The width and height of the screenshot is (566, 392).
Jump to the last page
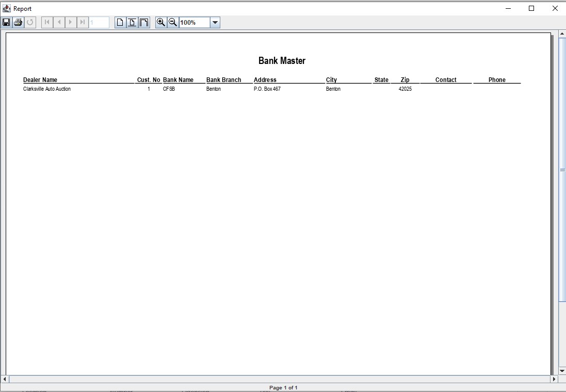coord(83,22)
